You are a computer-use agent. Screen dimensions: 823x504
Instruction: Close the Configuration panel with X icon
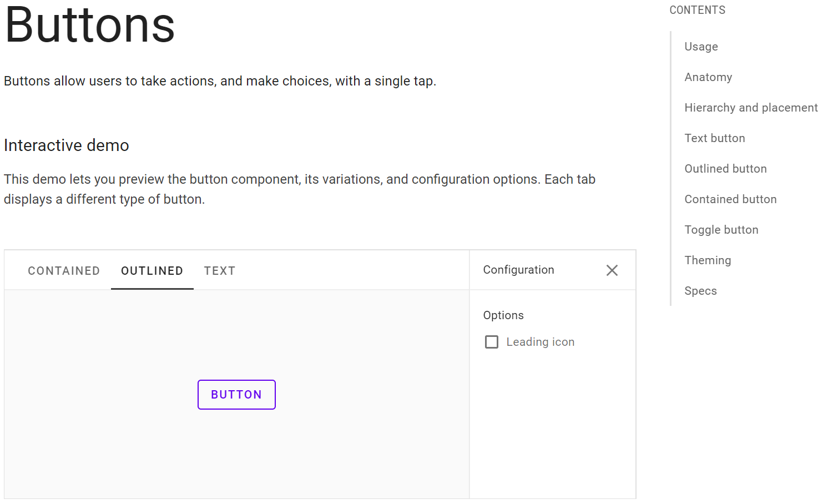click(x=612, y=270)
